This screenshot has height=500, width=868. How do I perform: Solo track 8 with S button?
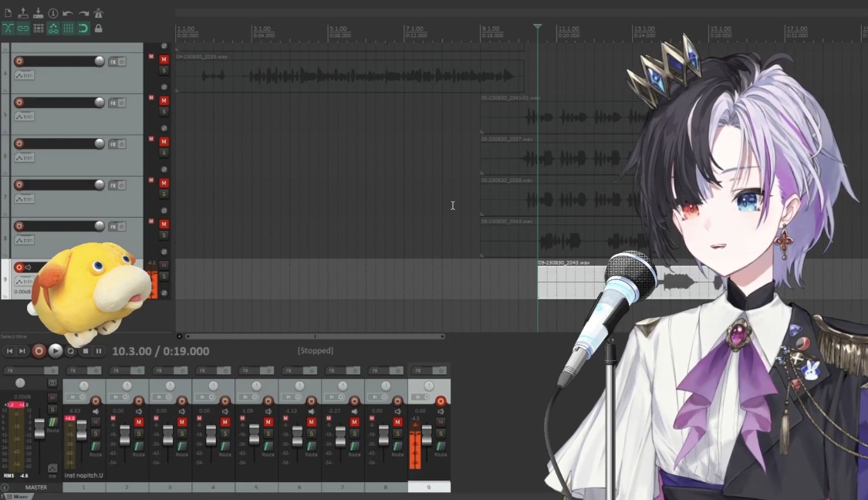click(164, 235)
